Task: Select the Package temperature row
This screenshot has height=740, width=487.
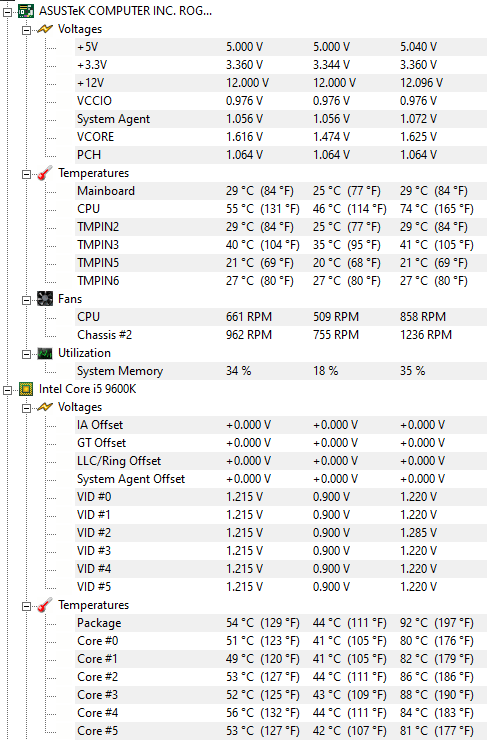Action: point(281,623)
